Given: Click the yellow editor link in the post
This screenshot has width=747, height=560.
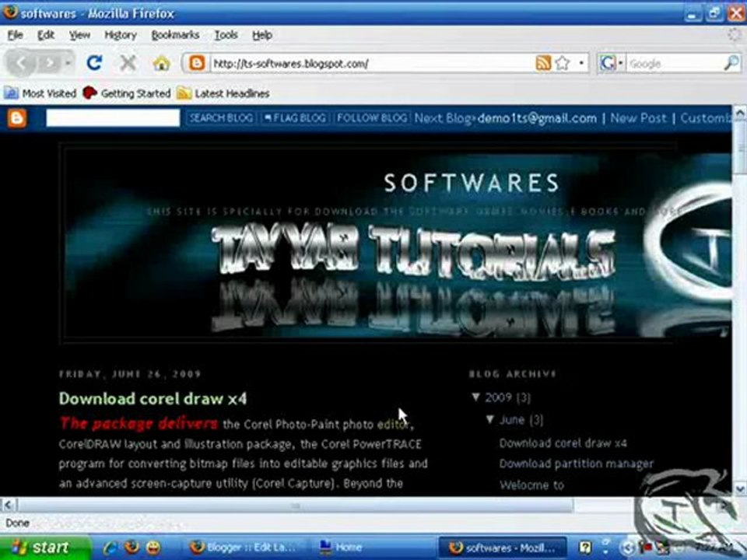Looking at the screenshot, I should pyautogui.click(x=392, y=425).
